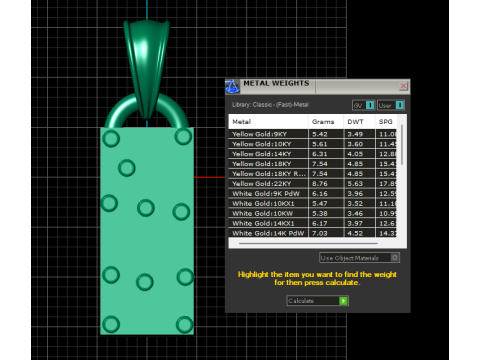Click the Library: Classic (Fast)-Metal label
This screenshot has width=480, height=360.
tap(270, 105)
